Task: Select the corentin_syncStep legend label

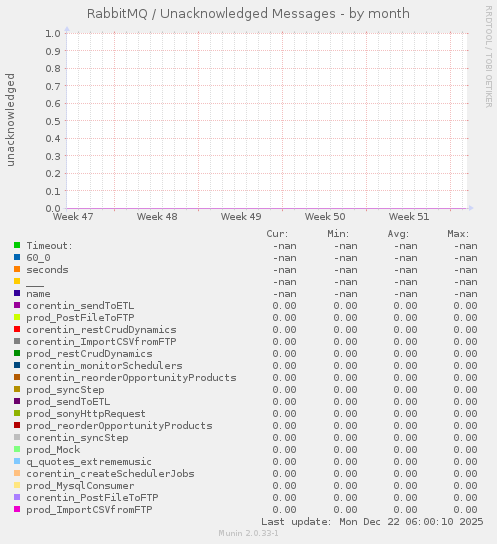Action: (x=77, y=438)
